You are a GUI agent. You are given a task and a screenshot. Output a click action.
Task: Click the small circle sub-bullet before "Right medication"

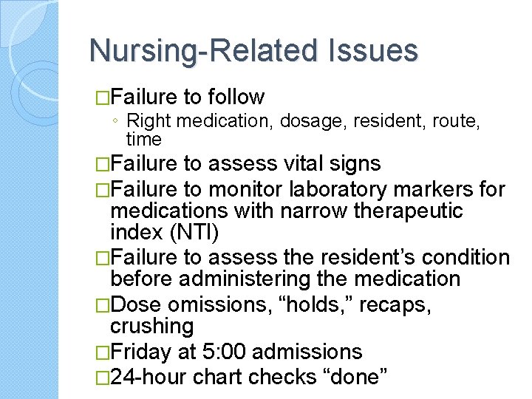[117, 122]
